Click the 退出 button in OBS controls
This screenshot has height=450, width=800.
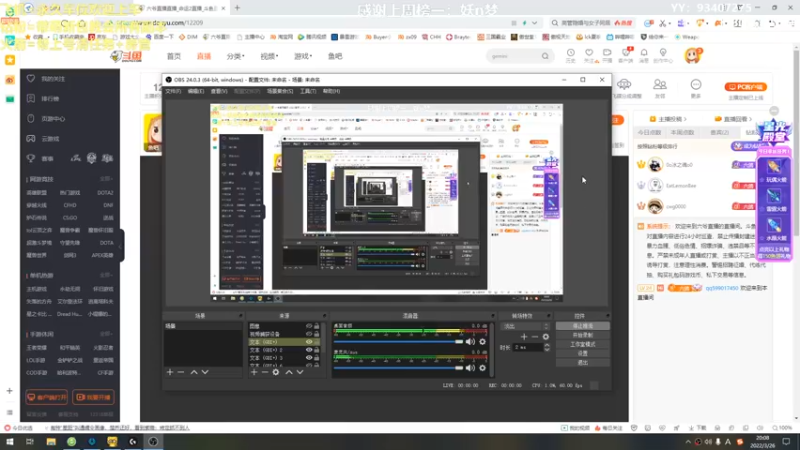click(583, 362)
